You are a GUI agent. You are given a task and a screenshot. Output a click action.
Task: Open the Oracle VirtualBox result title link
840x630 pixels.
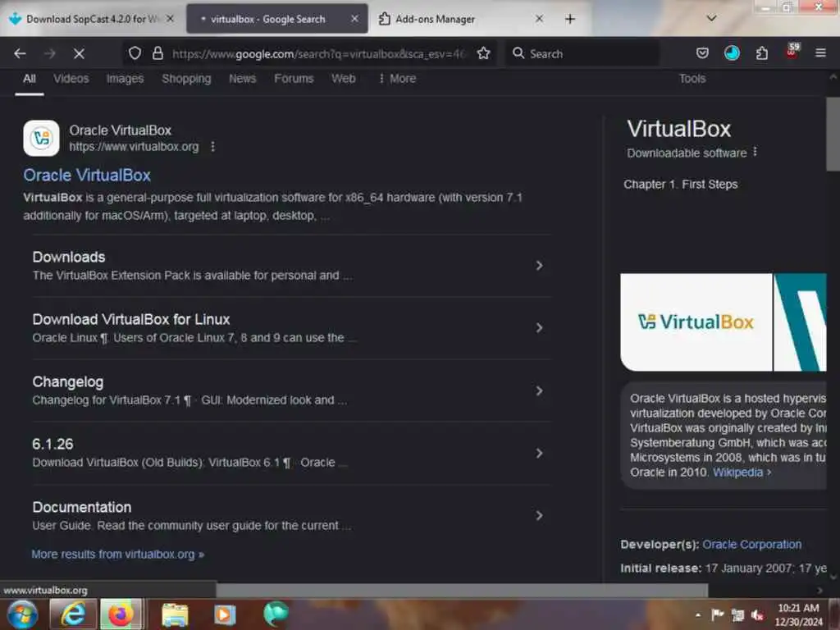point(87,176)
